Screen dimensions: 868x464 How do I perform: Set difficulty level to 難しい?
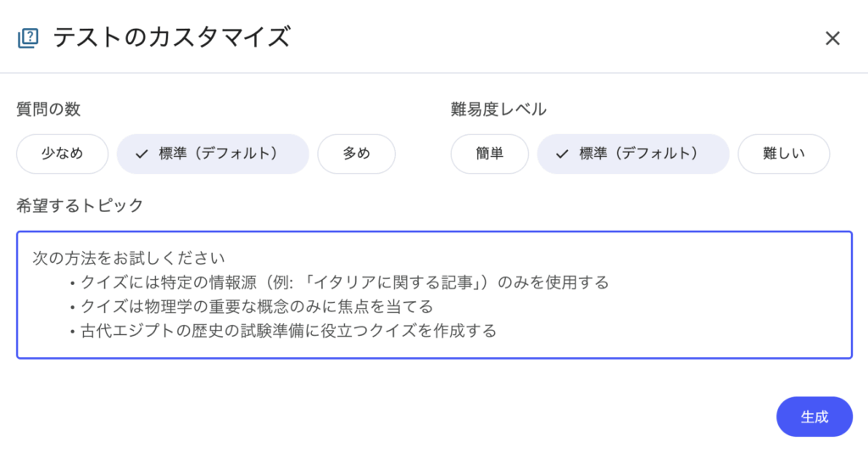pyautogui.click(x=783, y=154)
